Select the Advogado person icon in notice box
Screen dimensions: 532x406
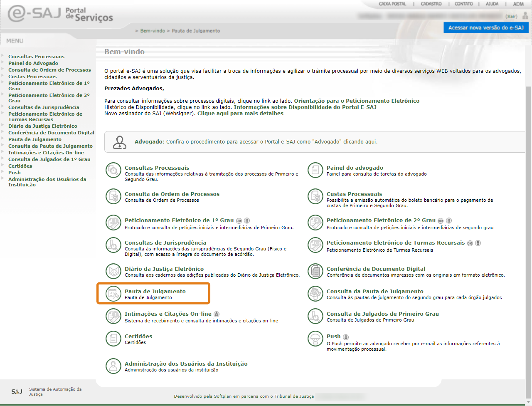[120, 142]
